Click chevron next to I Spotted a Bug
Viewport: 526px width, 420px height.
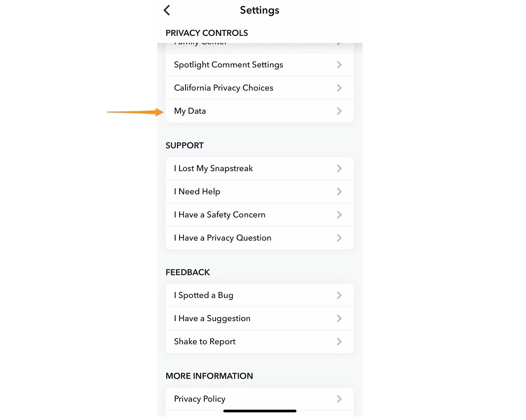(x=339, y=296)
